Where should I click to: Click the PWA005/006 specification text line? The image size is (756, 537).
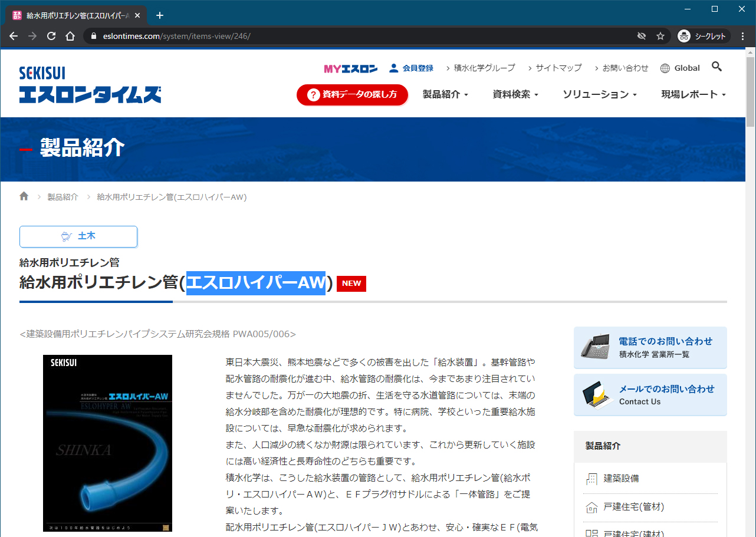tap(157, 334)
